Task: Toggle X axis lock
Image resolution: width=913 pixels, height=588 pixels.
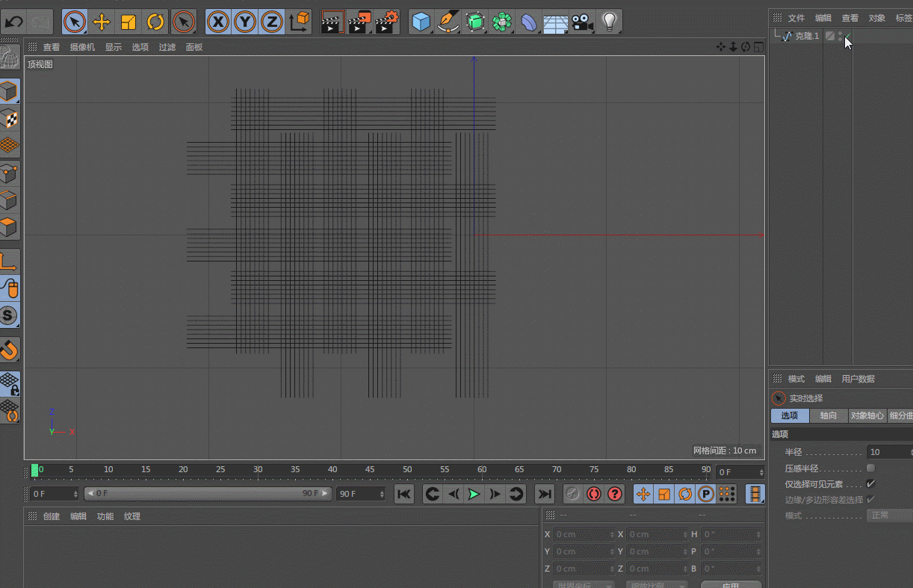Action: pos(217,22)
